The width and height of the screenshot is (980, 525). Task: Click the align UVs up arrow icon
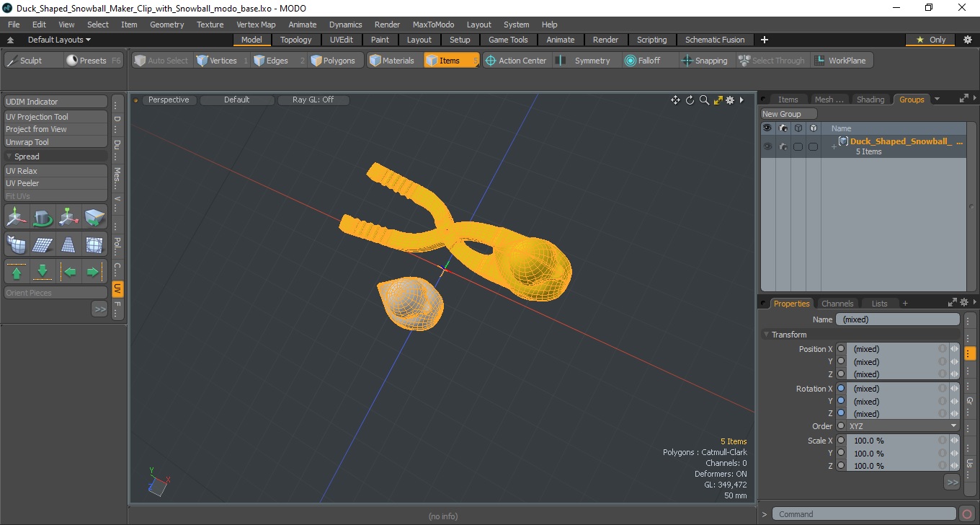click(17, 272)
